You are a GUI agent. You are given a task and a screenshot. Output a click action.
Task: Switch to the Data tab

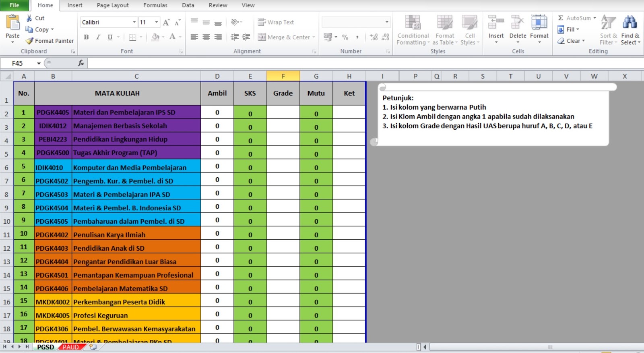coord(188,5)
